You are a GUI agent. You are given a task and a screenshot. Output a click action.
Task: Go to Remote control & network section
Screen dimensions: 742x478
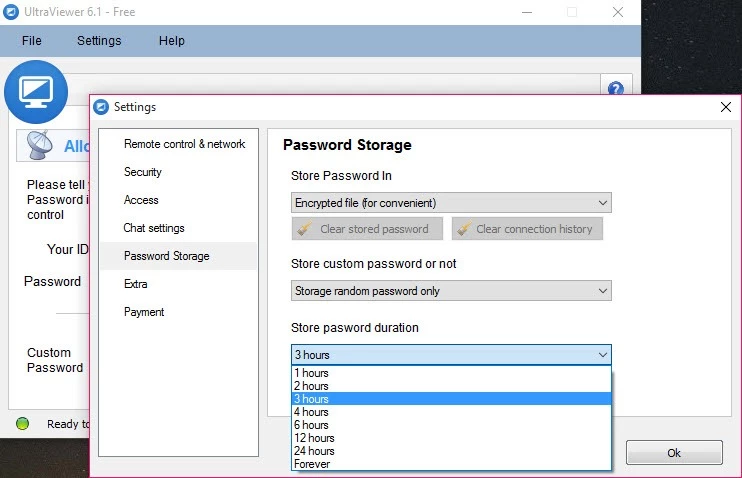click(184, 144)
